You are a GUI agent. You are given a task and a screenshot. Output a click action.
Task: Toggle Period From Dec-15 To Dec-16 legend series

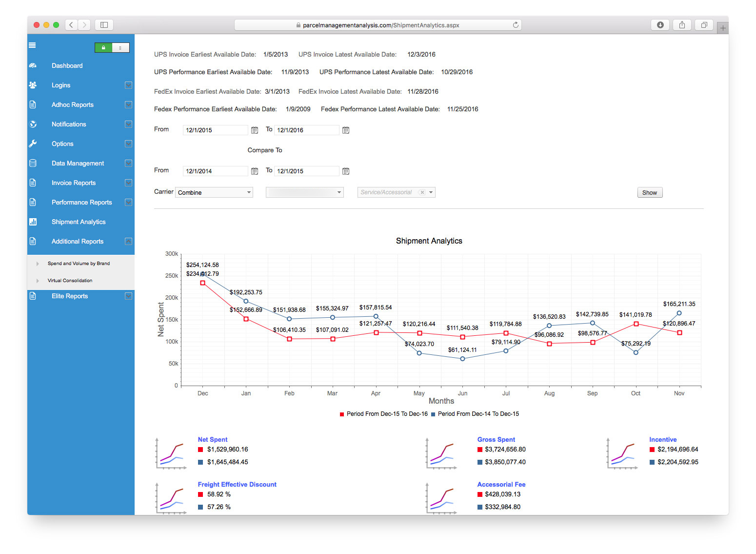point(383,414)
